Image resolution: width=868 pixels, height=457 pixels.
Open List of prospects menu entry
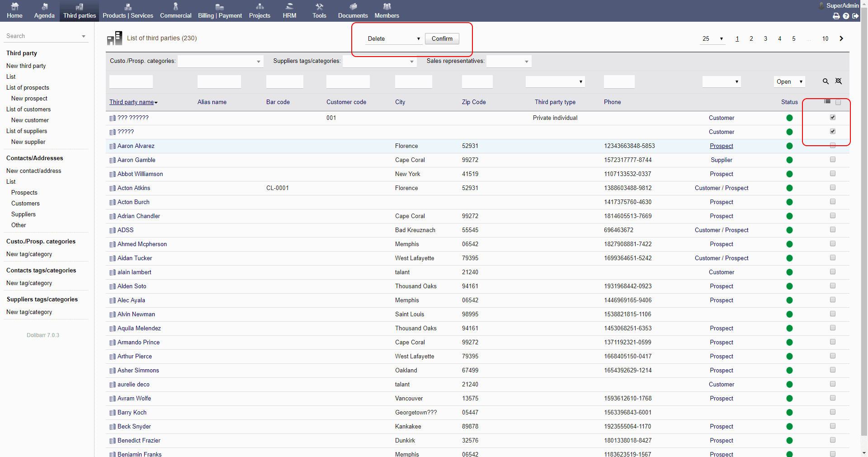click(28, 87)
